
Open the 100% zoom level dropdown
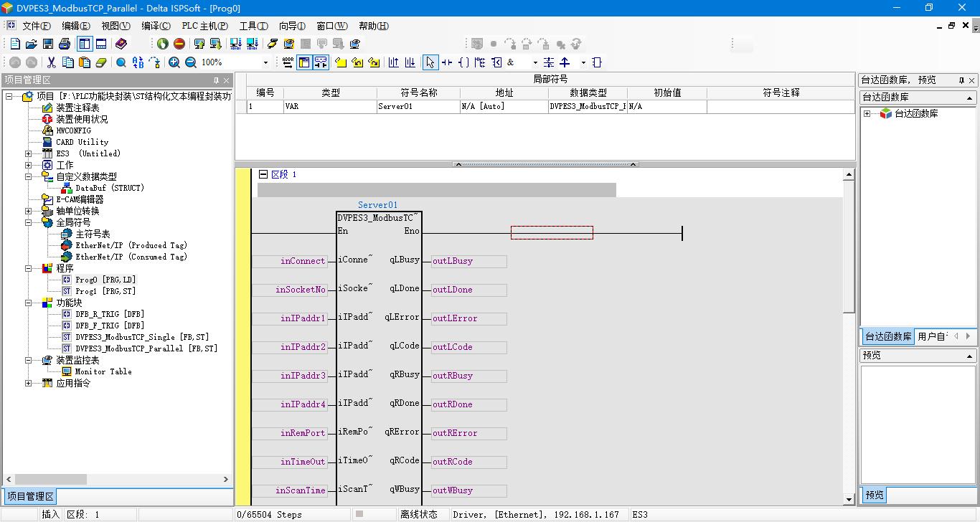(x=265, y=63)
